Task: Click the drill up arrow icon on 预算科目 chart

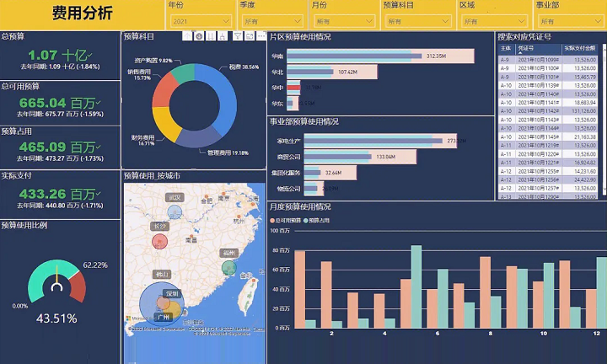Action: (x=187, y=36)
